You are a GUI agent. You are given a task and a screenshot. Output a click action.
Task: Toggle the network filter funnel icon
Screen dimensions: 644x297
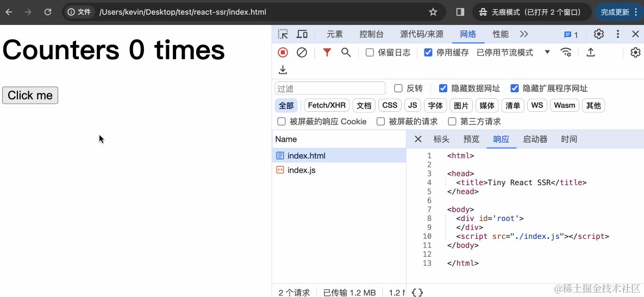pos(327,53)
